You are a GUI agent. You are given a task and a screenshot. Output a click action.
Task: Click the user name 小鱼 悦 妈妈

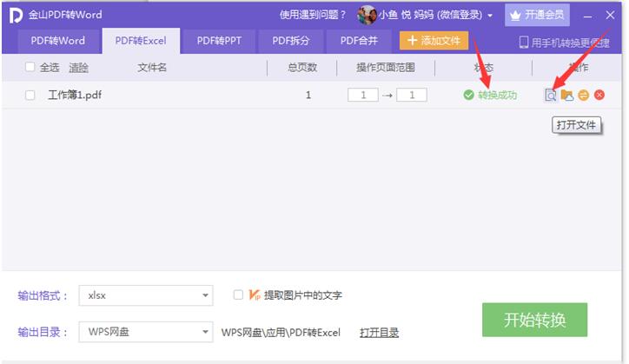(406, 16)
